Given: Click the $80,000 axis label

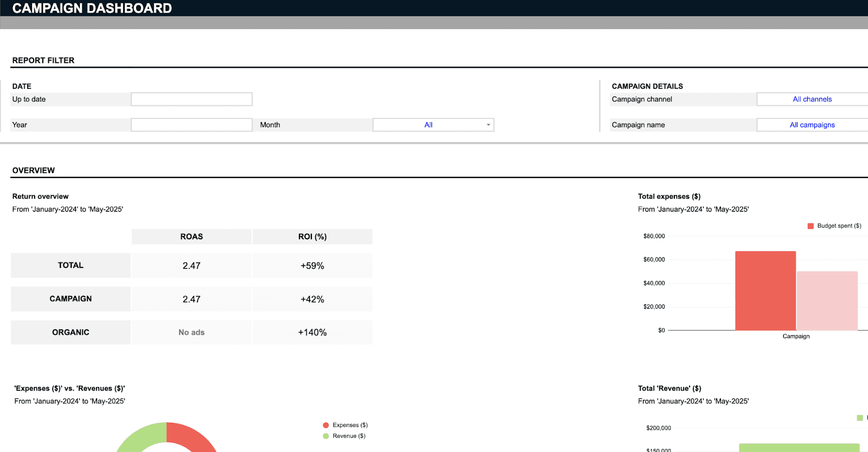Looking at the screenshot, I should coord(654,236).
